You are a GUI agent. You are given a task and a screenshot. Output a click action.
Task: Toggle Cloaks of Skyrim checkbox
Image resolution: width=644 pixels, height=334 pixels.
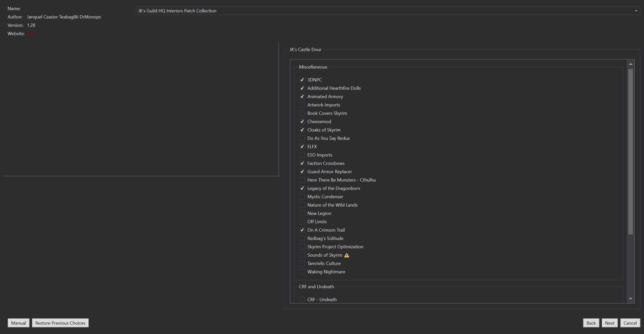[302, 130]
